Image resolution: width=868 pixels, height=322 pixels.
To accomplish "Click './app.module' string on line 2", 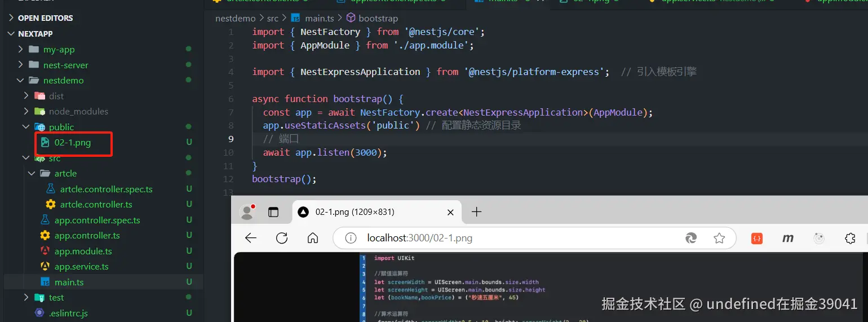I will click(431, 45).
